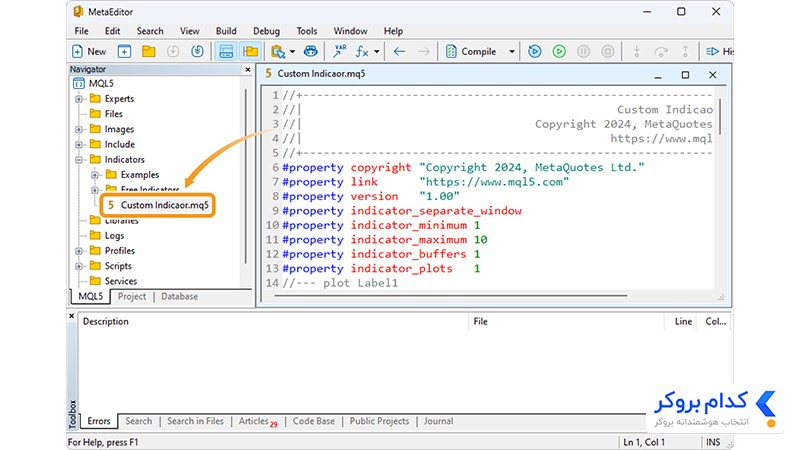Image resolution: width=800 pixels, height=450 pixels.
Task: Close the Toolbox panel
Action: point(72,316)
